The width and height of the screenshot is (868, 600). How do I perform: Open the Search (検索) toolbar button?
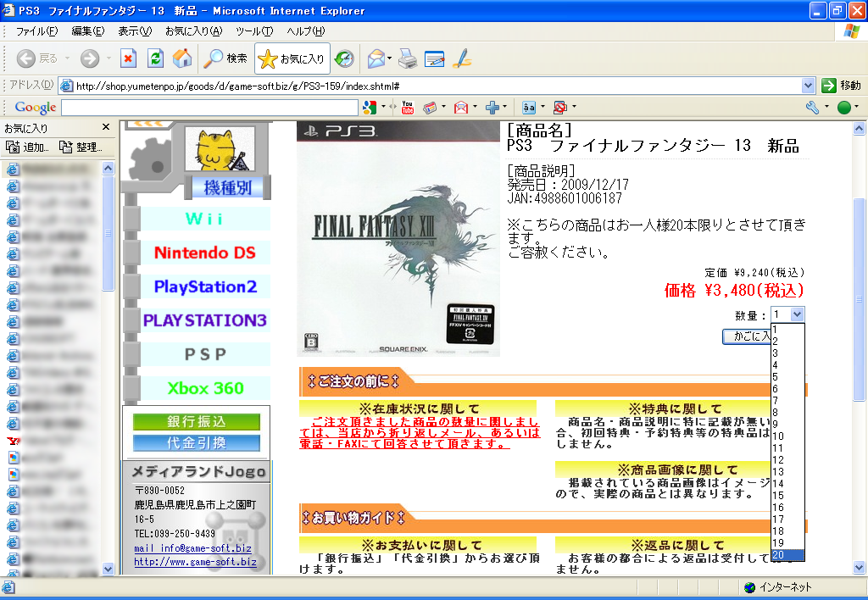click(225, 58)
